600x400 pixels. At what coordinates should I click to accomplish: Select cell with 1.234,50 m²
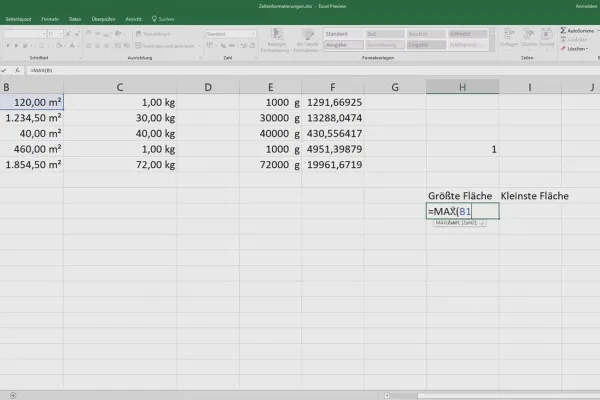(31, 118)
